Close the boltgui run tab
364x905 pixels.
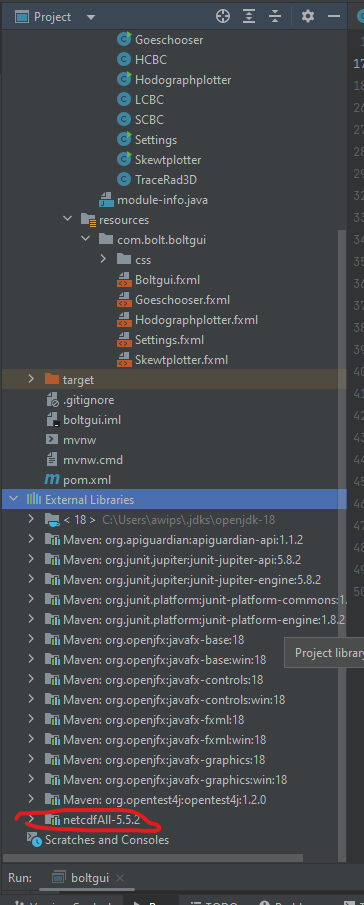tap(119, 878)
